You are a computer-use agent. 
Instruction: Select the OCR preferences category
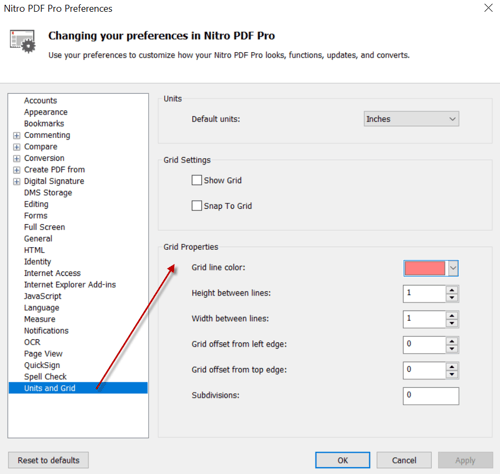tap(32, 342)
